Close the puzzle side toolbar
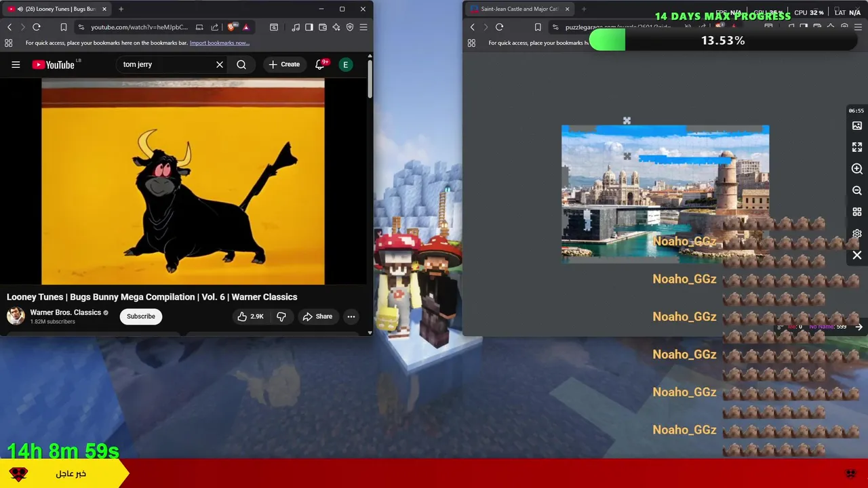The height and width of the screenshot is (488, 868). (x=857, y=256)
